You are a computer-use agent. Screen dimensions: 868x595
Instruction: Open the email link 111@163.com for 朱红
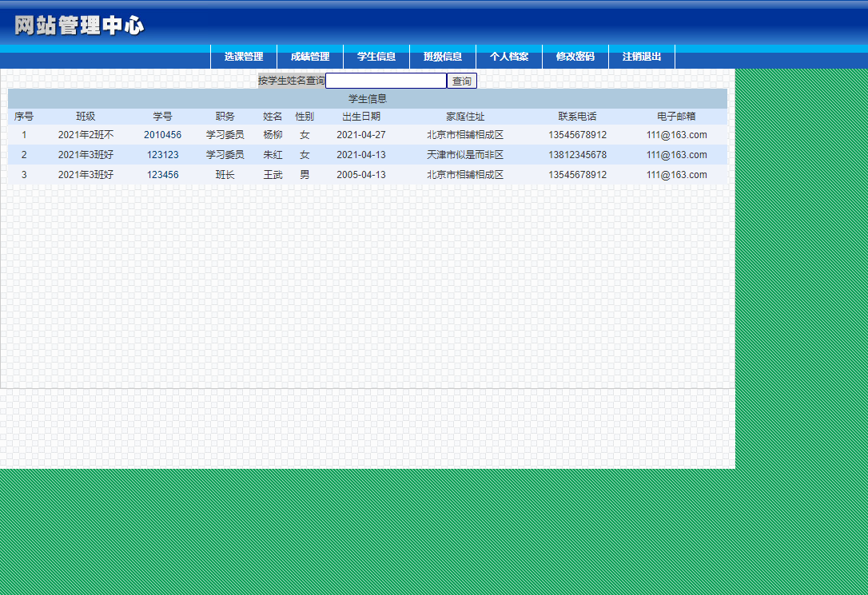tap(677, 155)
